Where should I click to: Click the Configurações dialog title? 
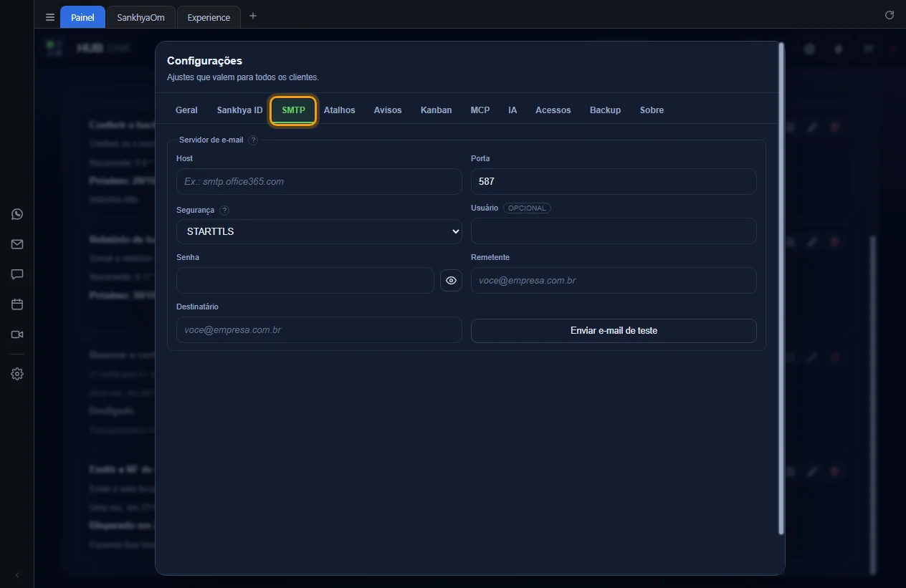204,61
